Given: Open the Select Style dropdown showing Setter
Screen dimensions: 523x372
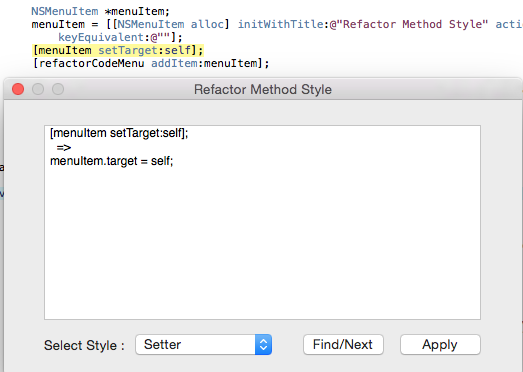Looking at the screenshot, I should (x=203, y=345).
